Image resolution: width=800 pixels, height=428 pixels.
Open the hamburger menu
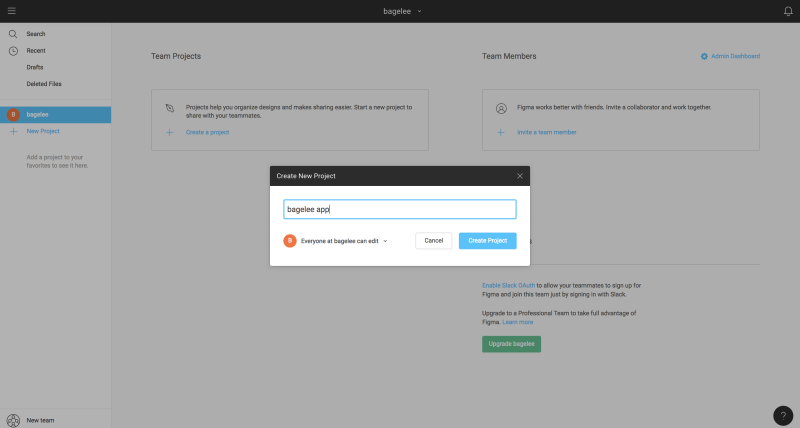[x=12, y=11]
